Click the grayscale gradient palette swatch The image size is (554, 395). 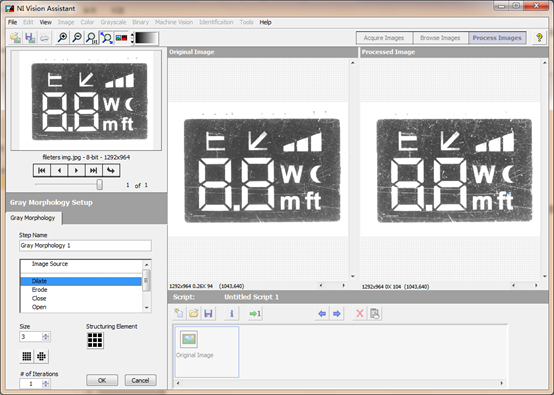(146, 38)
